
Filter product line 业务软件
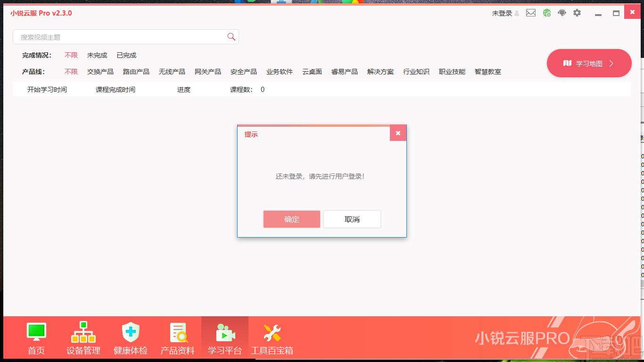click(280, 72)
